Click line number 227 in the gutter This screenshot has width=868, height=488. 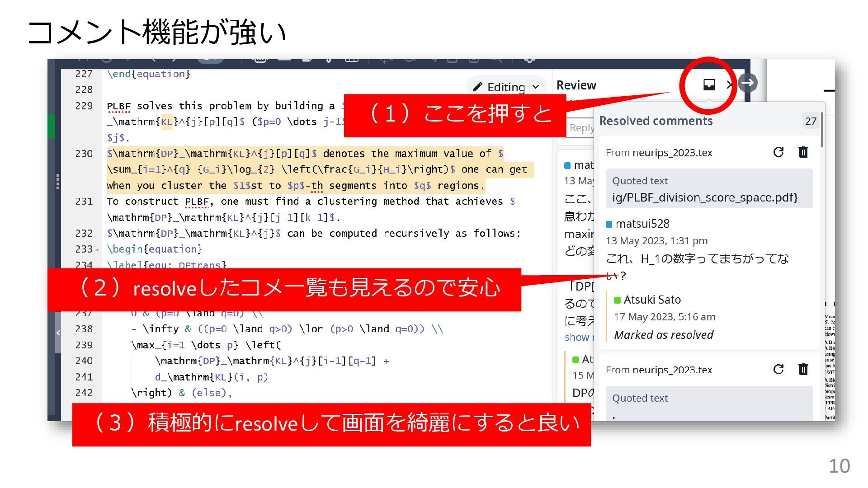coord(84,74)
